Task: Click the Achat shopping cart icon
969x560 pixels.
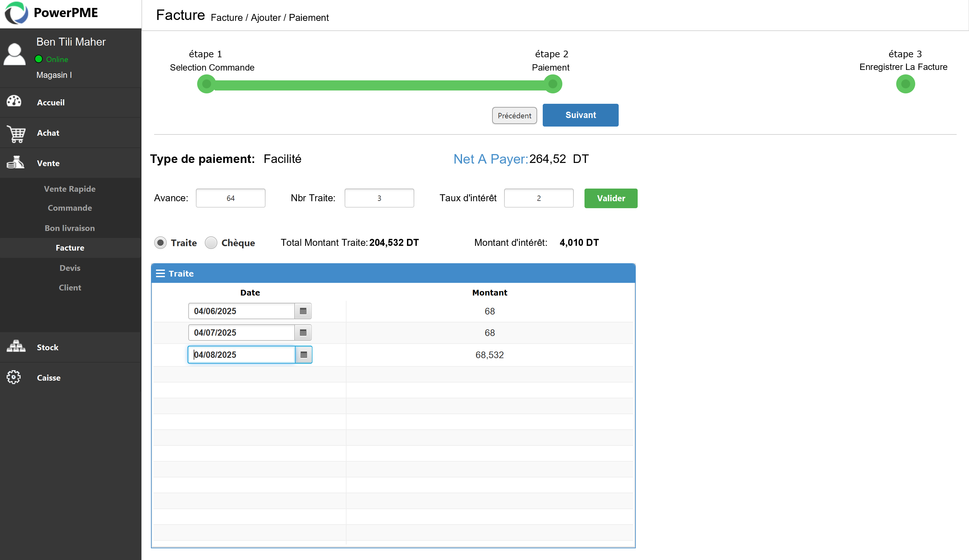Action: (x=16, y=134)
